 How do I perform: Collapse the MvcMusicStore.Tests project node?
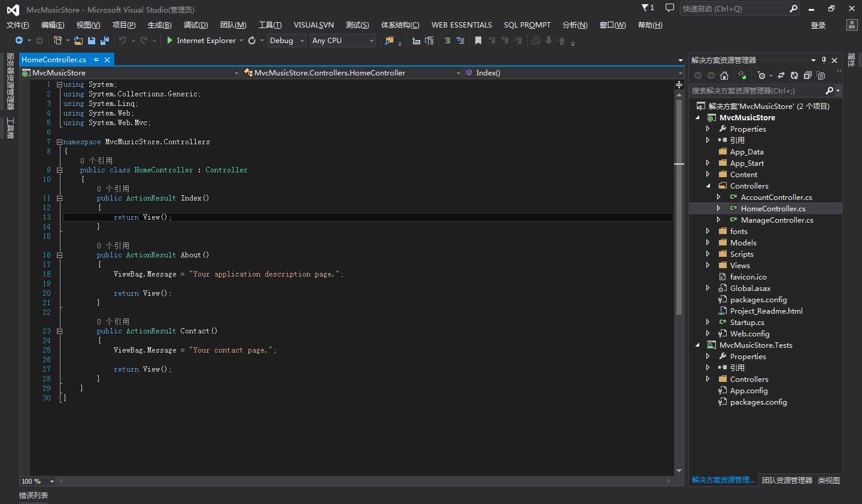coord(697,345)
